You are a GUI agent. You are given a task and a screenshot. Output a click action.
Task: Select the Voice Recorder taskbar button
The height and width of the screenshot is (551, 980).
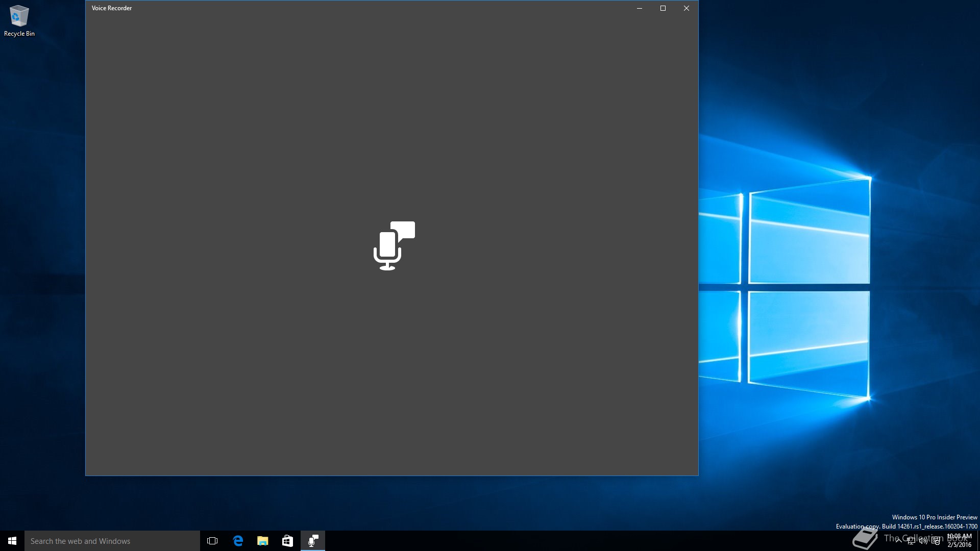click(x=313, y=541)
